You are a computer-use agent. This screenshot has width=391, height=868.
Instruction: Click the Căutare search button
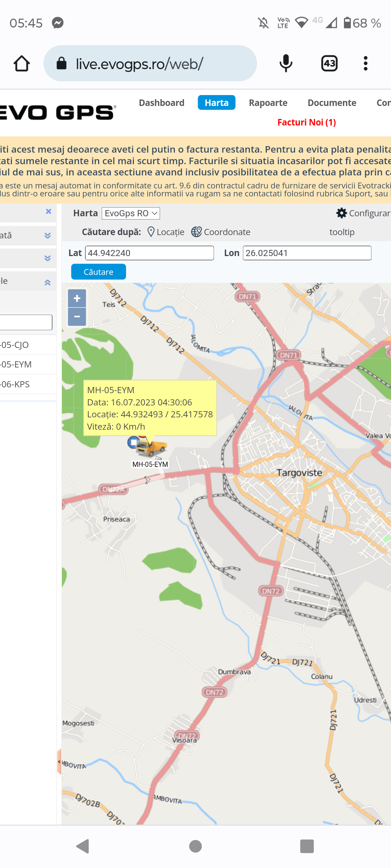click(98, 272)
